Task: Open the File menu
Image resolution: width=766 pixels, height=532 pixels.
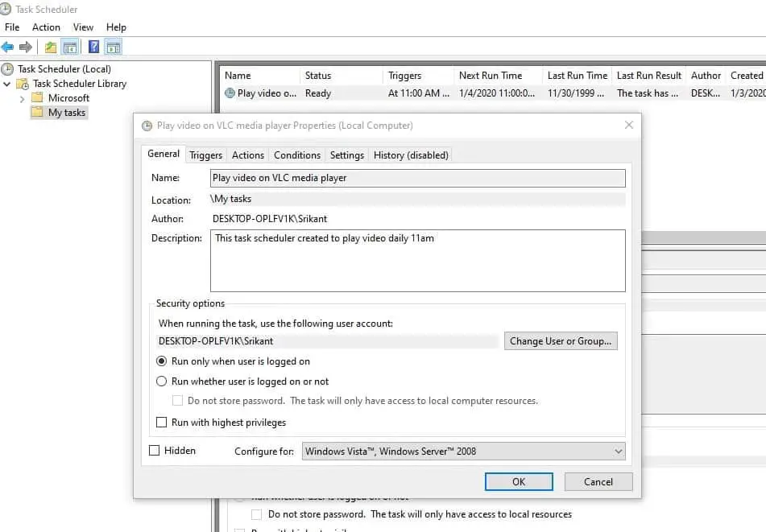Action: point(12,27)
